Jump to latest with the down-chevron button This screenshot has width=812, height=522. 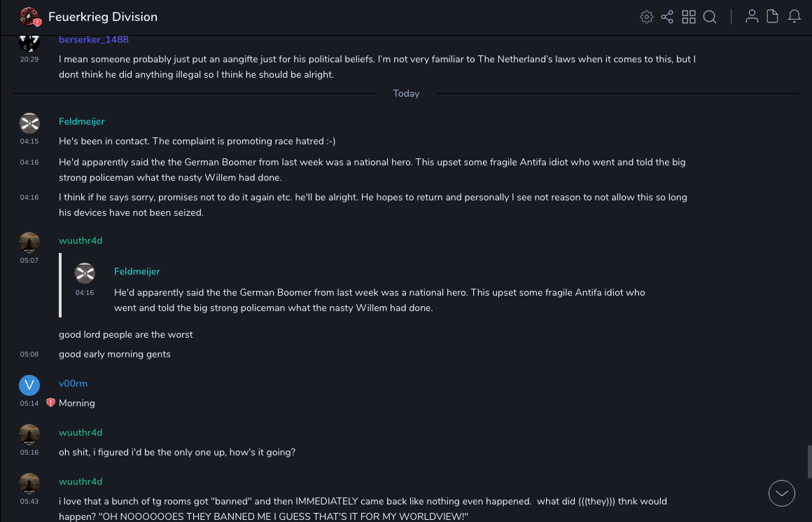pyautogui.click(x=781, y=493)
